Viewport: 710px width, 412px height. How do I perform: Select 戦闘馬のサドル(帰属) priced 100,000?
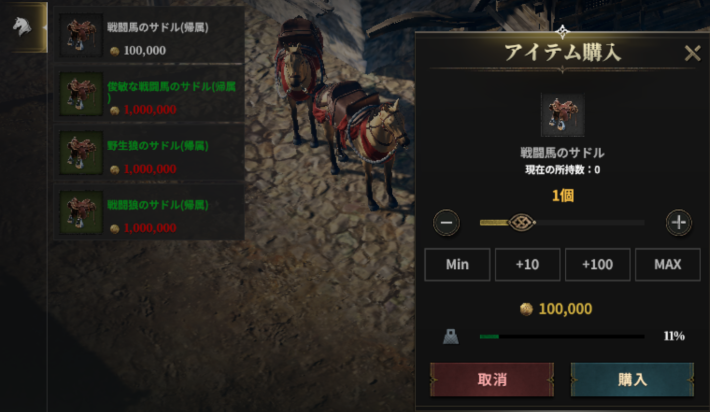pyautogui.click(x=149, y=35)
